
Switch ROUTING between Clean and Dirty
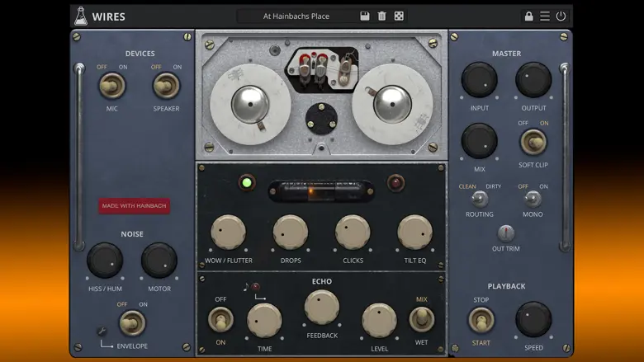pos(479,199)
